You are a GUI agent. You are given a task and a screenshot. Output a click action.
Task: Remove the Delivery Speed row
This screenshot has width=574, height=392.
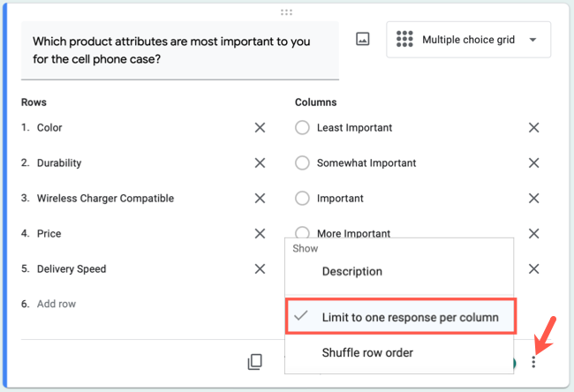(260, 269)
